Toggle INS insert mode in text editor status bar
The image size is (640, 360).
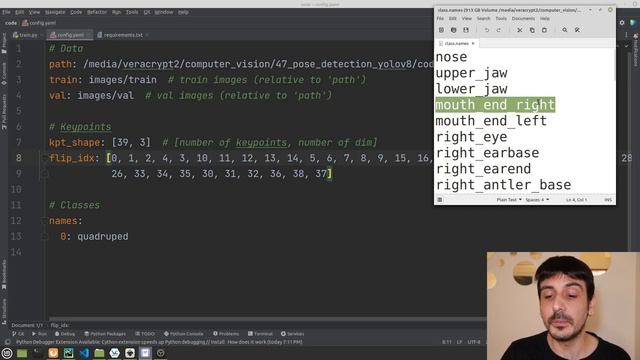[608, 200]
